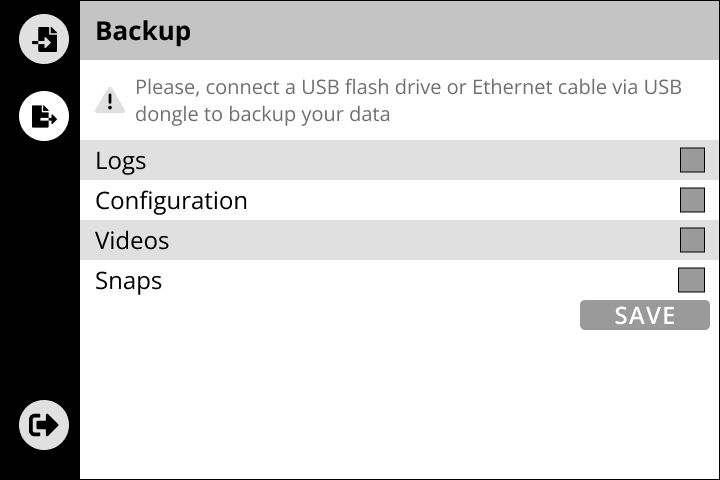Click the gray header bar right of Backup
This screenshot has height=480, width=720.
click(x=450, y=31)
